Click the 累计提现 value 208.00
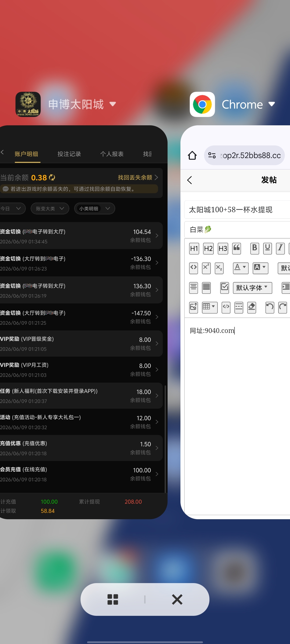This screenshot has height=644, width=290. [133, 502]
